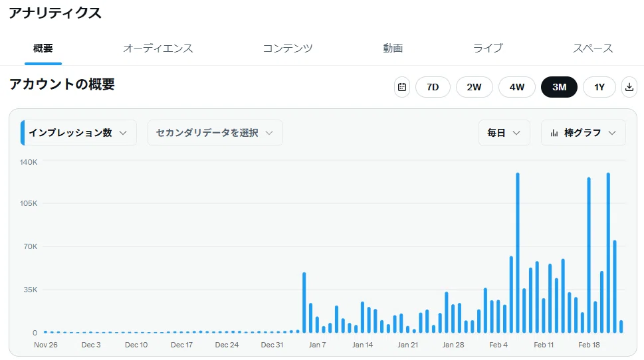Switch to the スペース tab
644x360 pixels.
click(x=593, y=48)
